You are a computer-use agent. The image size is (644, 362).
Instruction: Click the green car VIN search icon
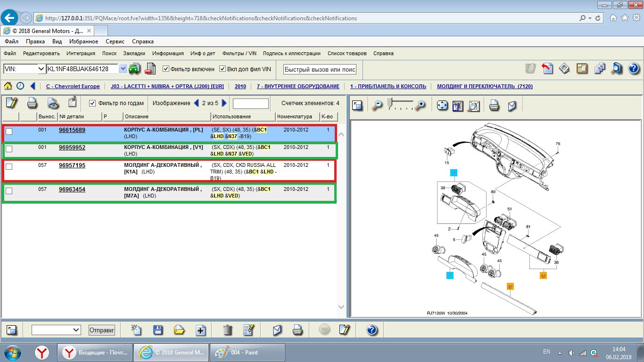pos(135,69)
